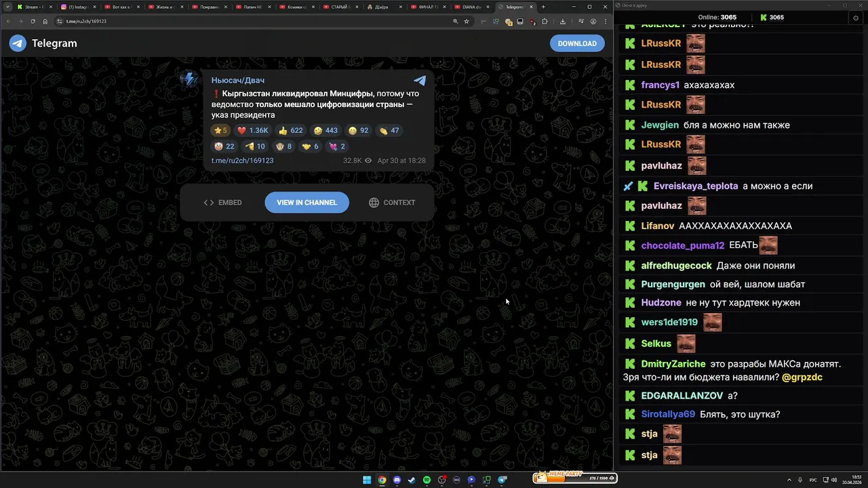The image size is (868, 488).
Task: Open Spotify from the taskbar
Action: [427, 480]
